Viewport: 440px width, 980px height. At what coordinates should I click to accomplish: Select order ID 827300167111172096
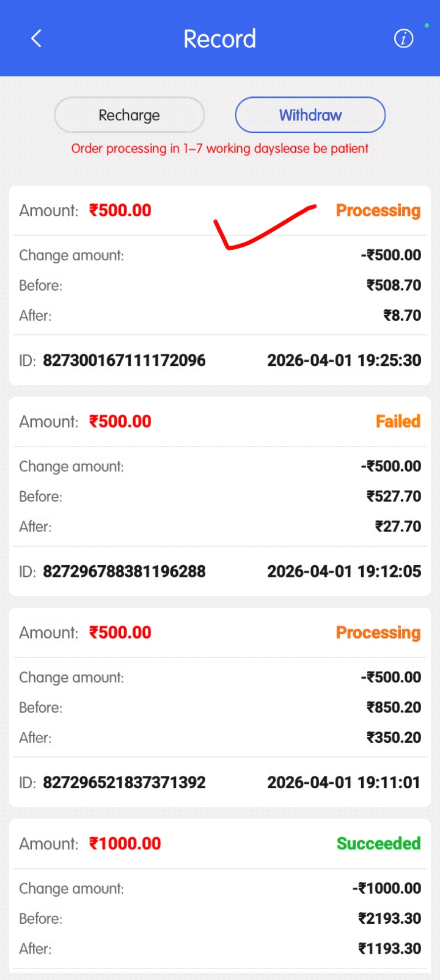[124, 360]
